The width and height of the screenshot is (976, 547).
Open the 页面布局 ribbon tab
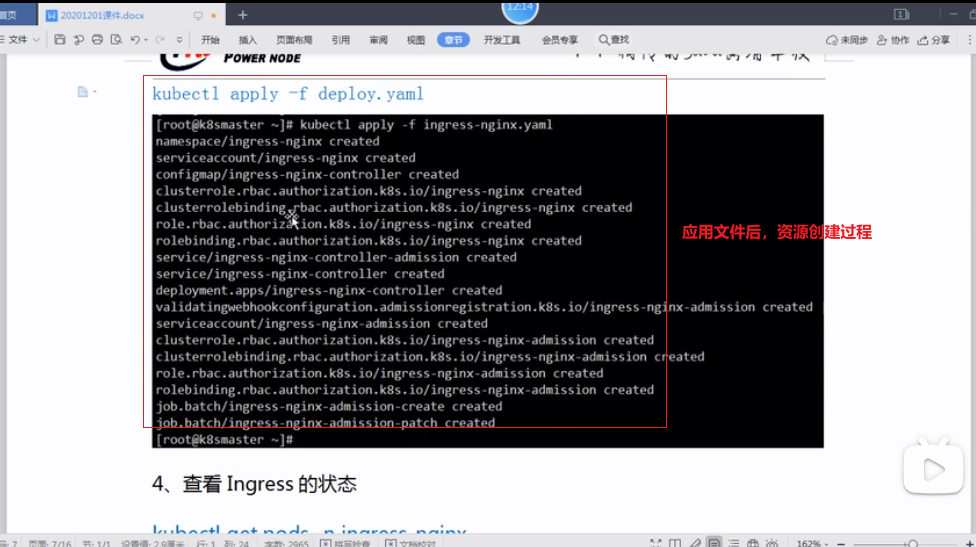pyautogui.click(x=294, y=40)
